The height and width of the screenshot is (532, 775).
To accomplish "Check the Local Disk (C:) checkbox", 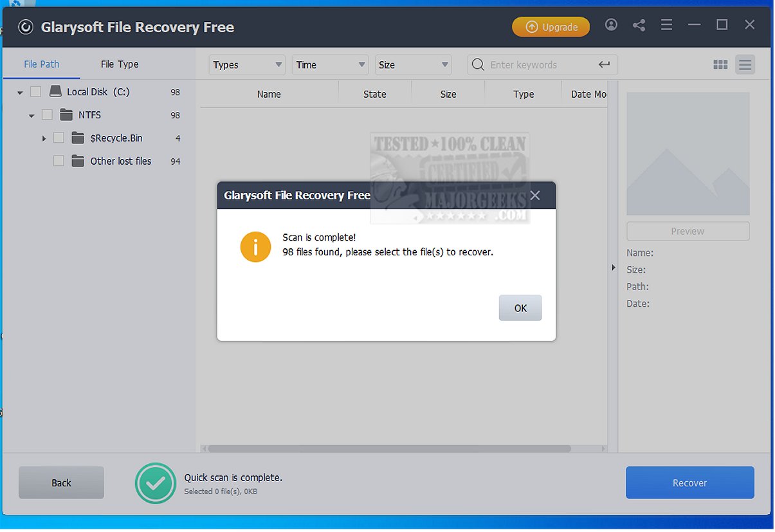I will [x=35, y=91].
